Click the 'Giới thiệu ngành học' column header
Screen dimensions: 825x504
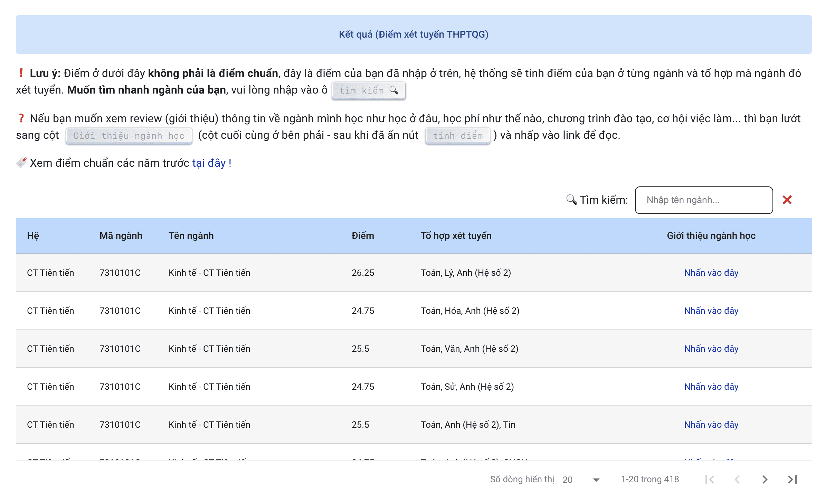click(711, 236)
